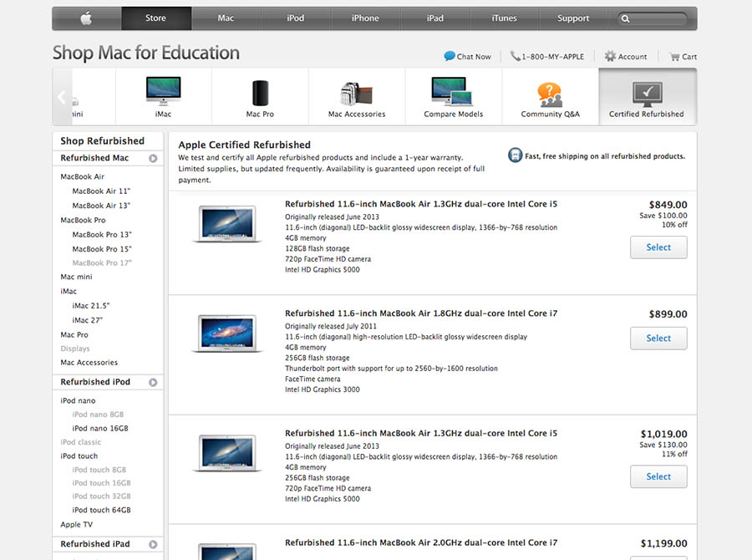This screenshot has width=752, height=560.
Task: Click the 1-800-MY-APPLE phone link
Action: (x=553, y=57)
